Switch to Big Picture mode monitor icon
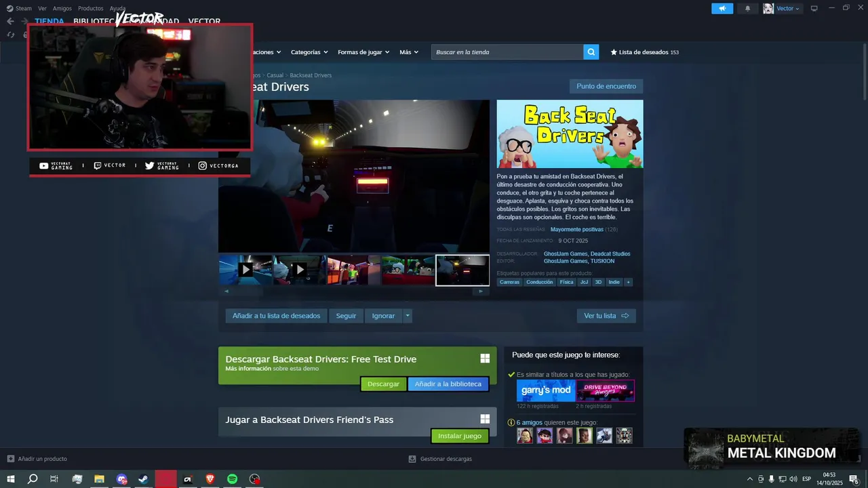 click(x=814, y=8)
